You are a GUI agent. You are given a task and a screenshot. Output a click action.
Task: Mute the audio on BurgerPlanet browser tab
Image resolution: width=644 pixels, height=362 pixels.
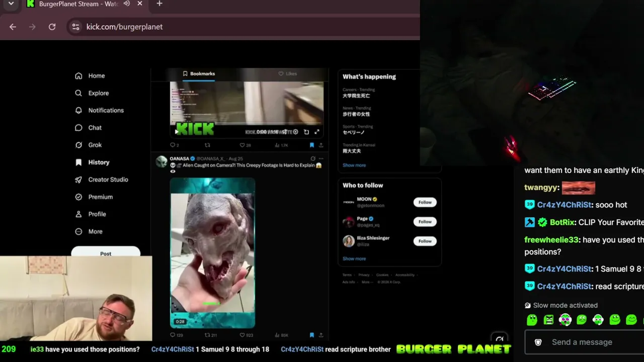pyautogui.click(x=127, y=4)
